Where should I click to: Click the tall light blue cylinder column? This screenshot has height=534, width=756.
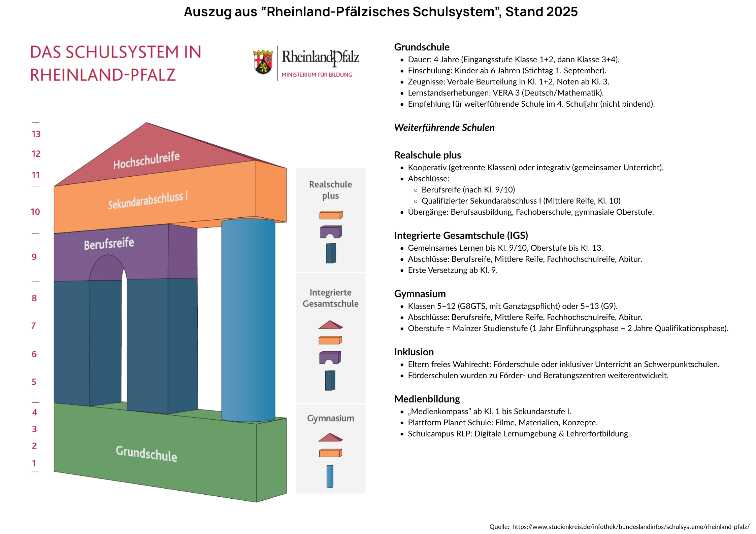(248, 320)
